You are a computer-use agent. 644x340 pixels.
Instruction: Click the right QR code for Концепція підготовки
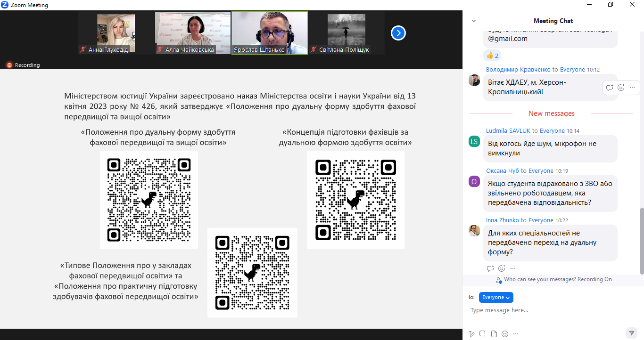(355, 200)
